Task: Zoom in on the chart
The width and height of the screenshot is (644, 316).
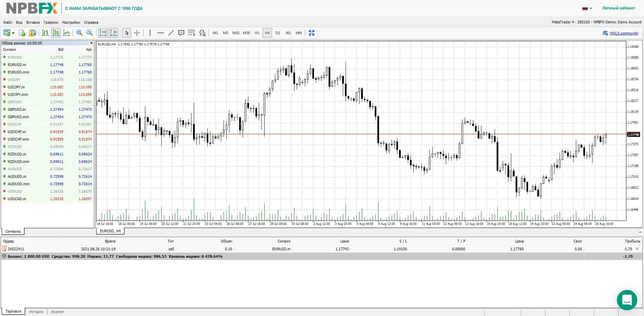Action: point(79,33)
